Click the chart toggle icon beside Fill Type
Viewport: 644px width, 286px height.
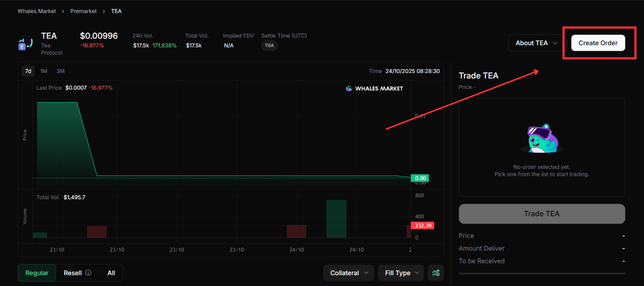436,273
